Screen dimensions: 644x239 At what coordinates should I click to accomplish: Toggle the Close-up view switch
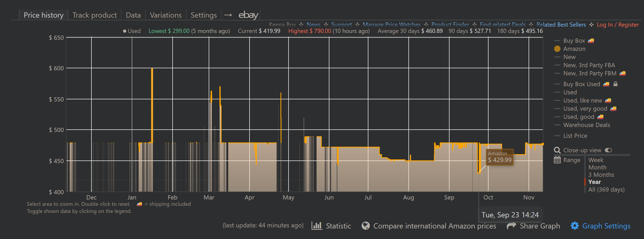click(x=608, y=150)
